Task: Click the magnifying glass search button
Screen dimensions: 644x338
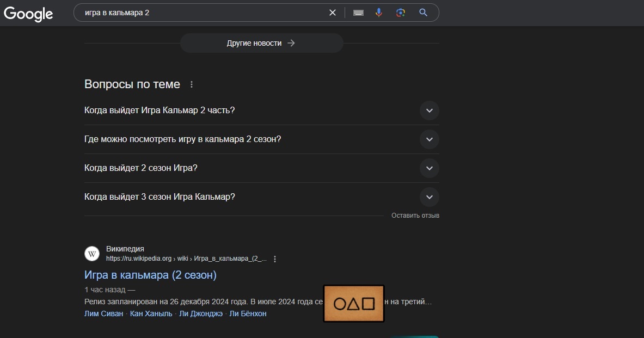Action: click(423, 13)
